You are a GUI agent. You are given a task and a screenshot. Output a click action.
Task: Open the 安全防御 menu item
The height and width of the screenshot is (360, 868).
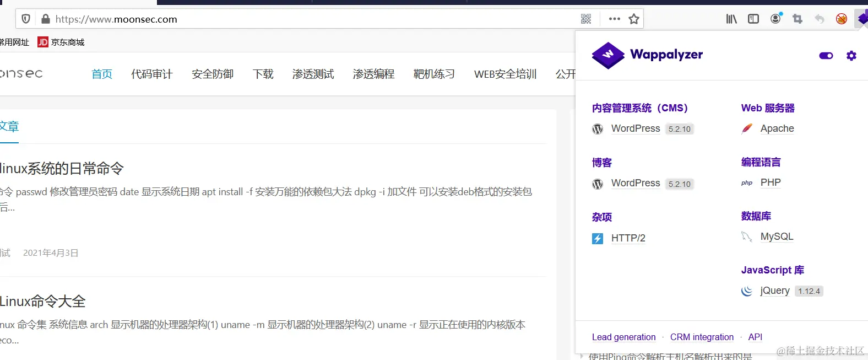(213, 74)
